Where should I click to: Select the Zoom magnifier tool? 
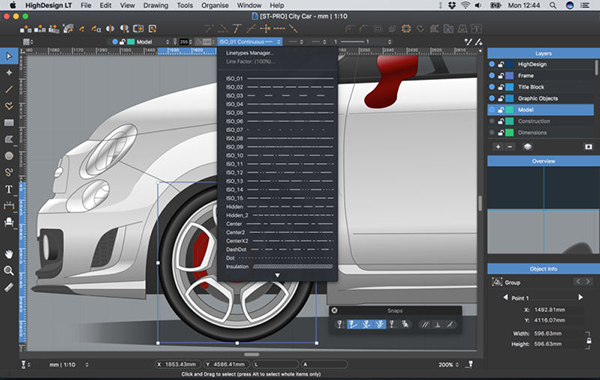9,271
